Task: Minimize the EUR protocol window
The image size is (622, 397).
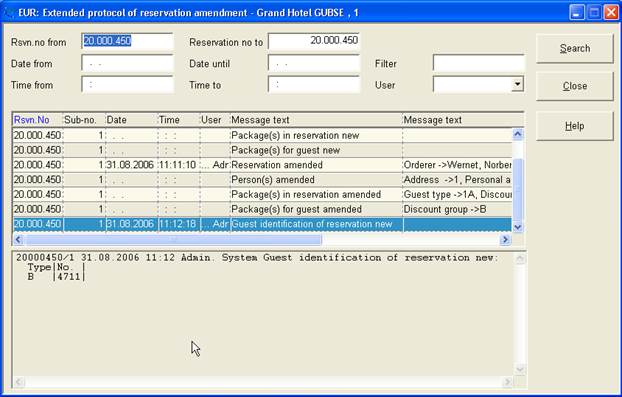Action: coord(577,13)
